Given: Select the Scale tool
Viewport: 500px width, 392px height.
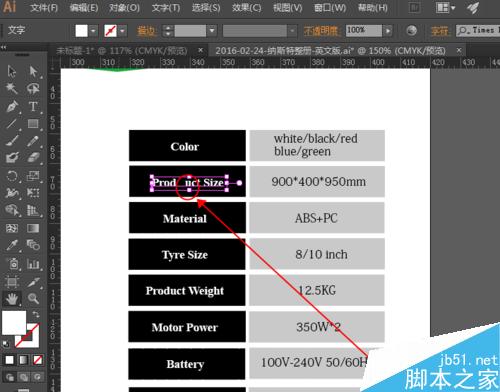Looking at the screenshot, I should click(x=33, y=176).
